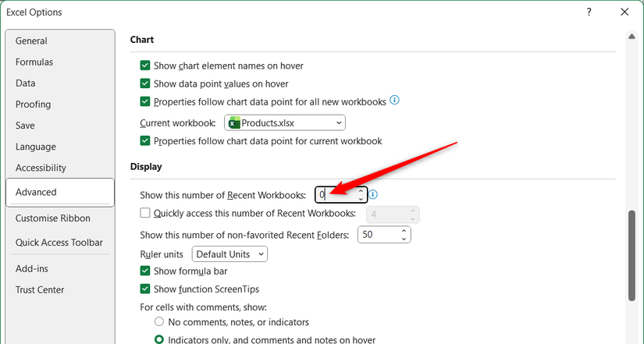Image resolution: width=644 pixels, height=344 pixels.
Task: Click the Help question mark icon
Action: (x=589, y=12)
